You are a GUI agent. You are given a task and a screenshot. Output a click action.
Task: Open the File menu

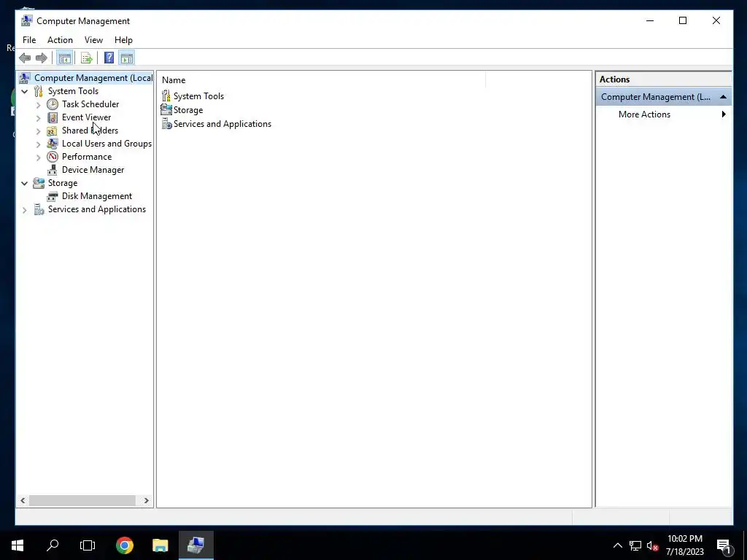pyautogui.click(x=29, y=40)
